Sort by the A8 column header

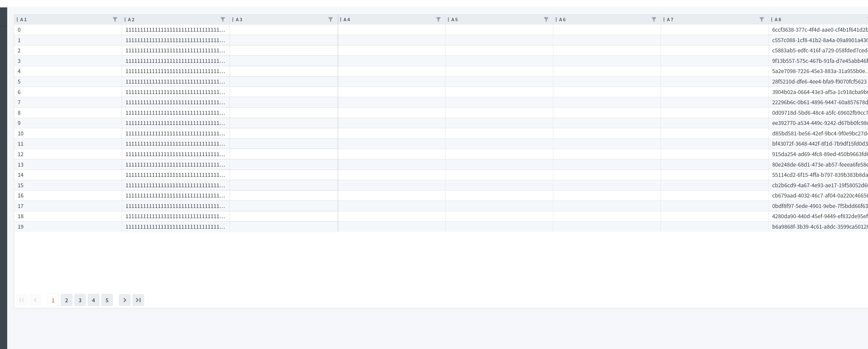778,19
